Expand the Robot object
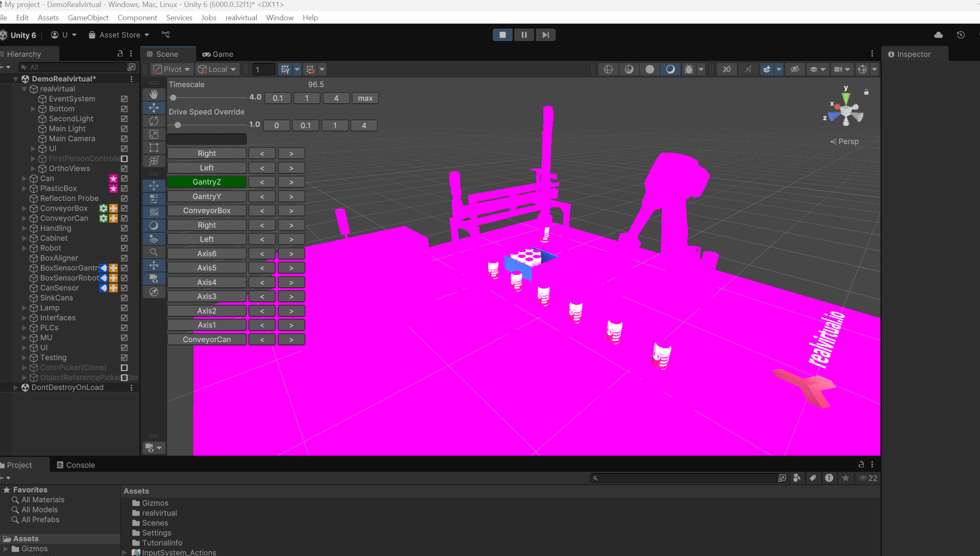The width and height of the screenshot is (980, 556). pos(24,248)
